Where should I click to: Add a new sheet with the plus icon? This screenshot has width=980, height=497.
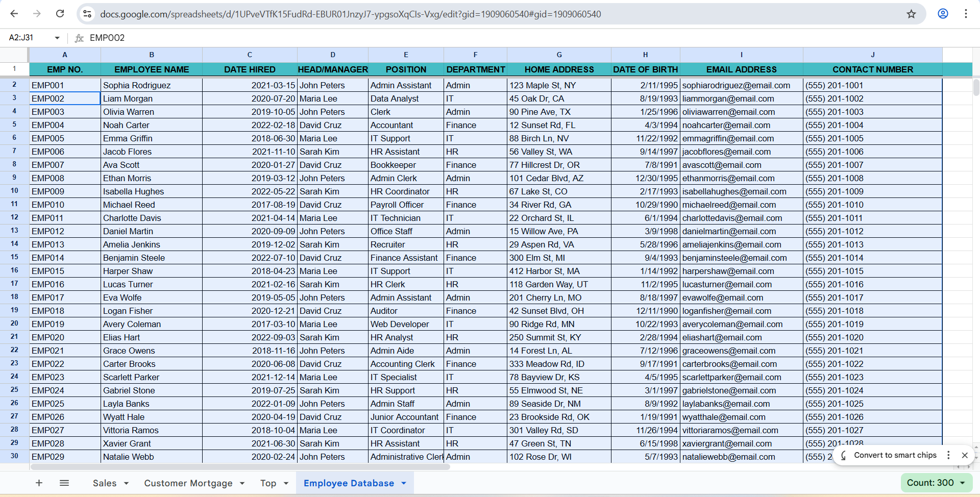tap(39, 483)
